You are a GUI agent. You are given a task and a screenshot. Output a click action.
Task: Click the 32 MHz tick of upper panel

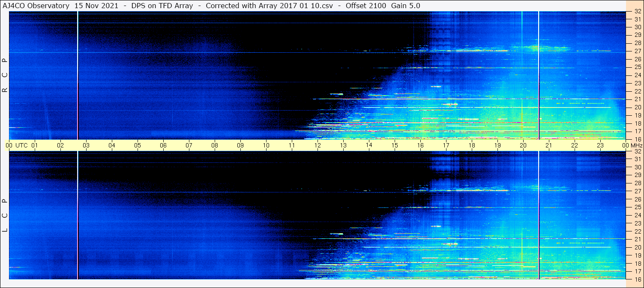pos(637,12)
